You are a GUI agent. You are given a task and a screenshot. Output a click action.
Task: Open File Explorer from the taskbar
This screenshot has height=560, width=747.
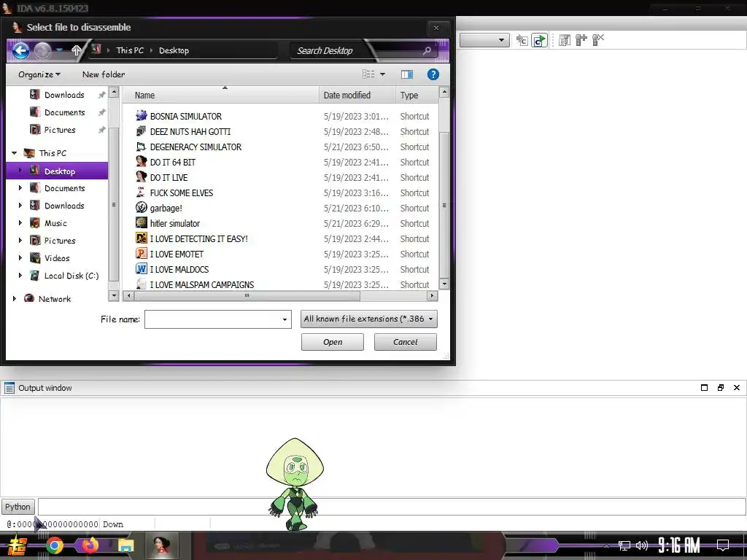click(x=125, y=546)
